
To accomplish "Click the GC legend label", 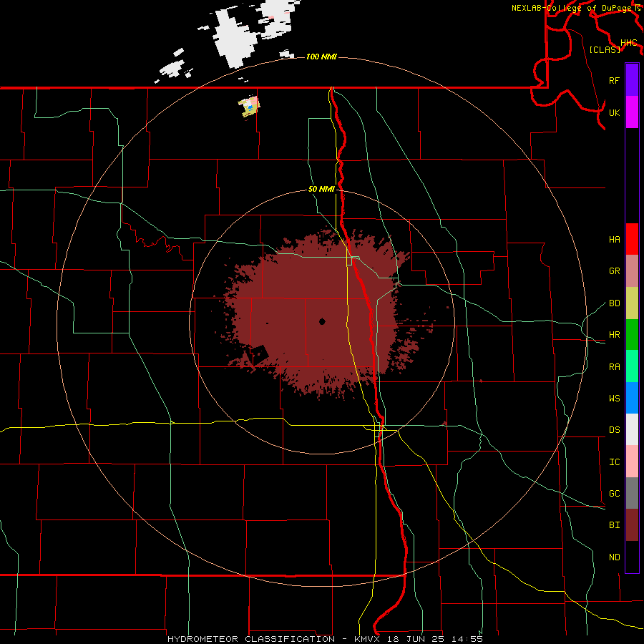I will [x=615, y=494].
